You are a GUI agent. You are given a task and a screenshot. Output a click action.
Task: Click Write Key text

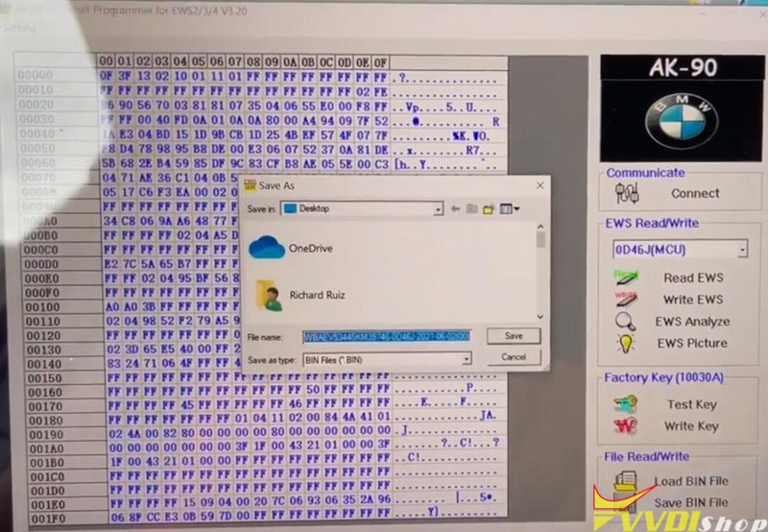tap(691, 426)
